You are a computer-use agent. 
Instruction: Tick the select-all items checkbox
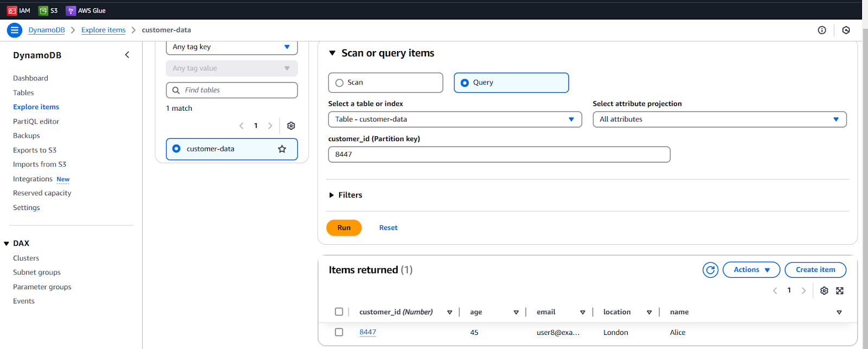[339, 312]
